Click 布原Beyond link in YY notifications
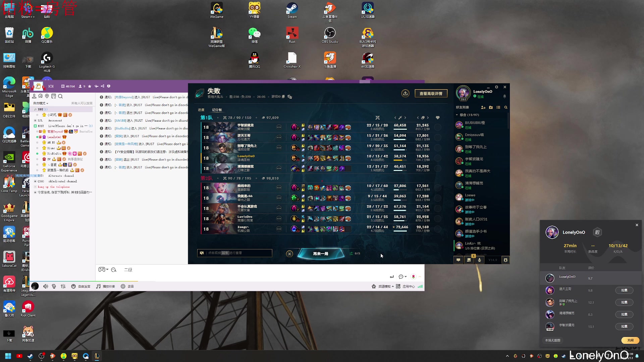The height and width of the screenshot is (362, 644). (124, 97)
